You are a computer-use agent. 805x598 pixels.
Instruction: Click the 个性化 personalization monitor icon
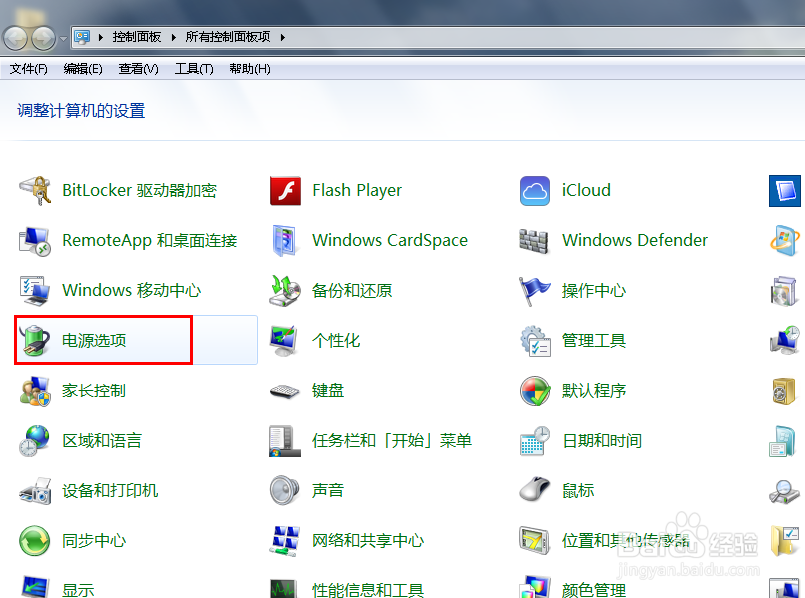(x=285, y=340)
